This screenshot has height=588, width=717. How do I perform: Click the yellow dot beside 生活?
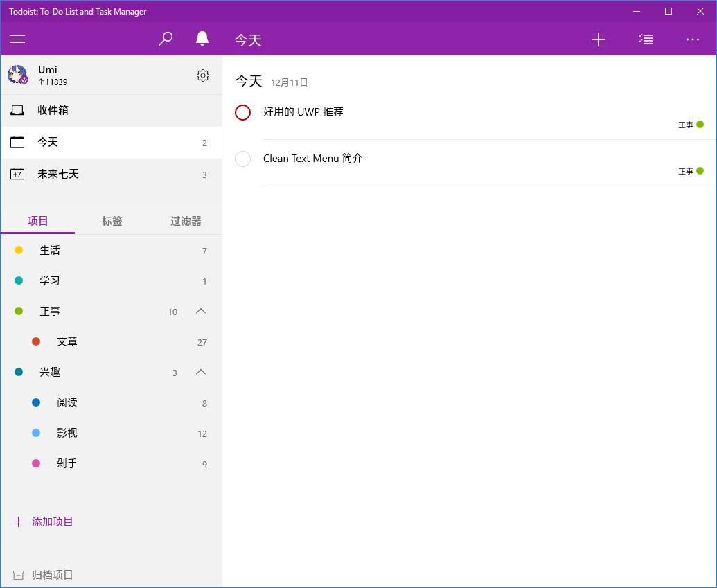pos(19,250)
